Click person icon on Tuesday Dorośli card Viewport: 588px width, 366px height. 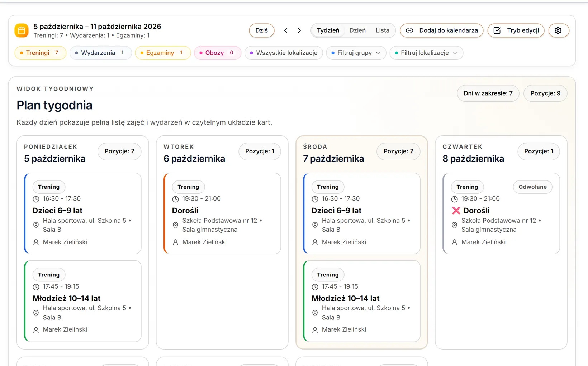point(175,242)
